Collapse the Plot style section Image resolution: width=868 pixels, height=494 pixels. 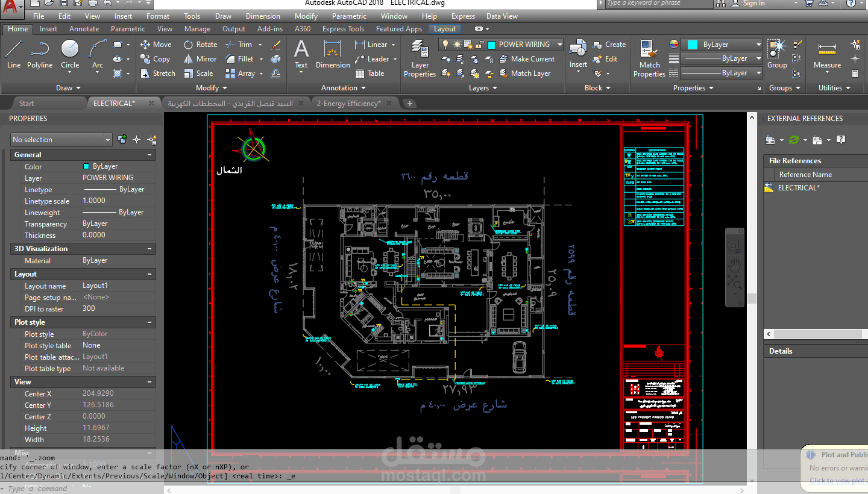(149, 322)
